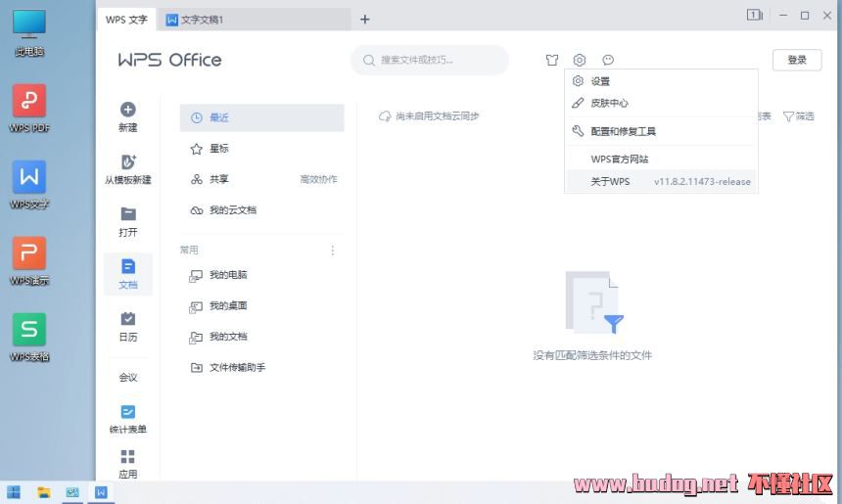Click the 打开 folder icon
The width and height of the screenshot is (842, 504).
tap(128, 213)
